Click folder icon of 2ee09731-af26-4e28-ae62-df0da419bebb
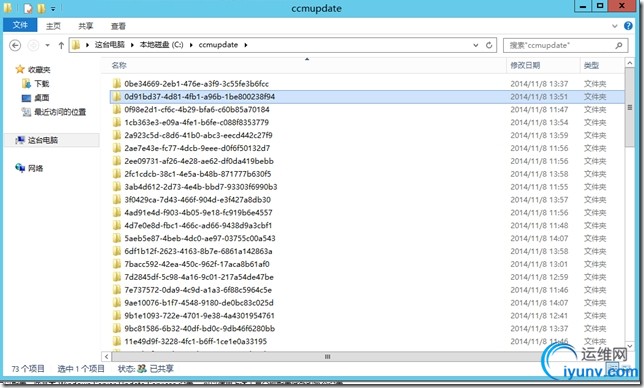 117,161
